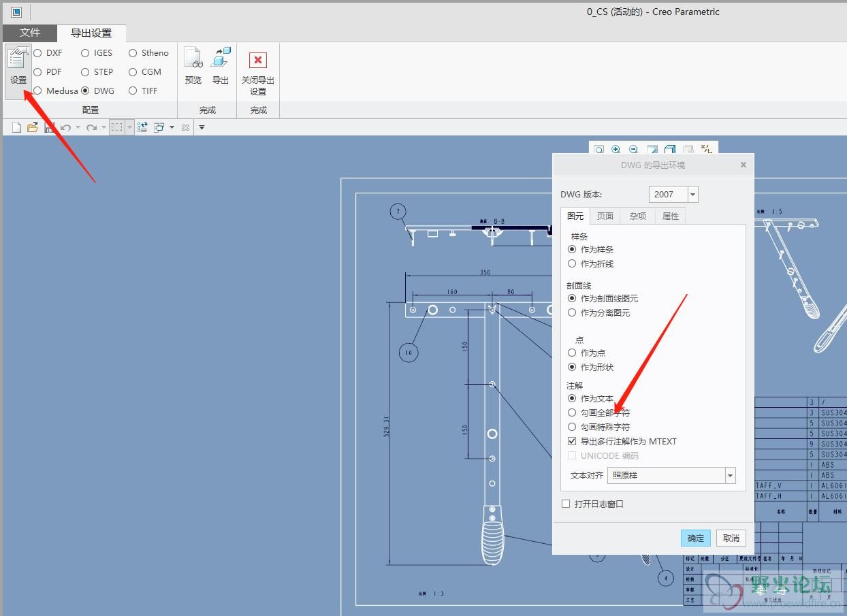Click the Open folder icon in quick toolbar
The width and height of the screenshot is (847, 616).
[x=32, y=127]
